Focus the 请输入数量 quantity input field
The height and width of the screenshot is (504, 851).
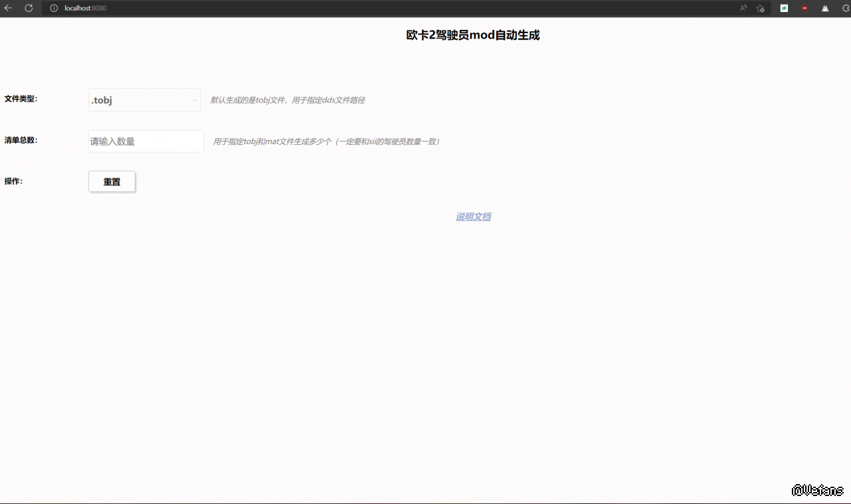point(145,141)
